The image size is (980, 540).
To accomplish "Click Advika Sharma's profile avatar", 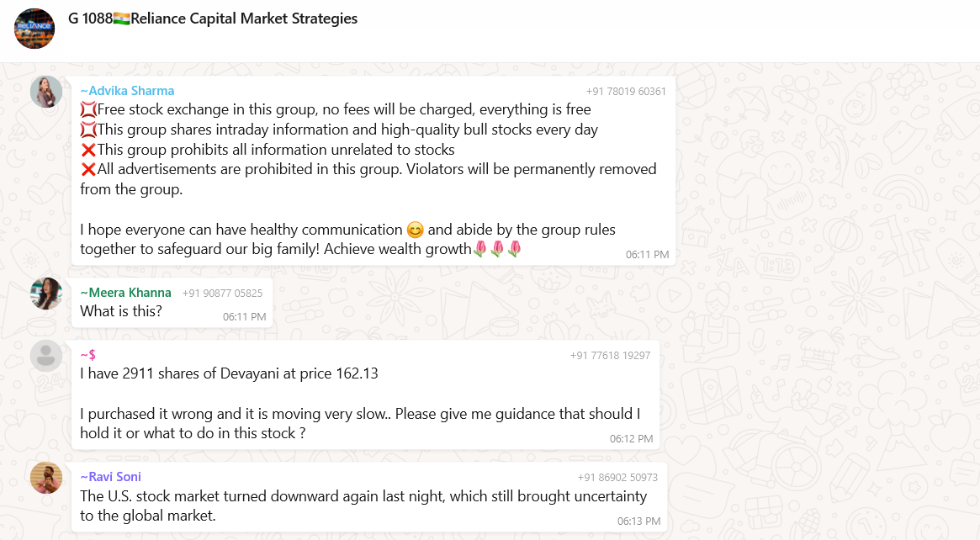I will click(46, 92).
